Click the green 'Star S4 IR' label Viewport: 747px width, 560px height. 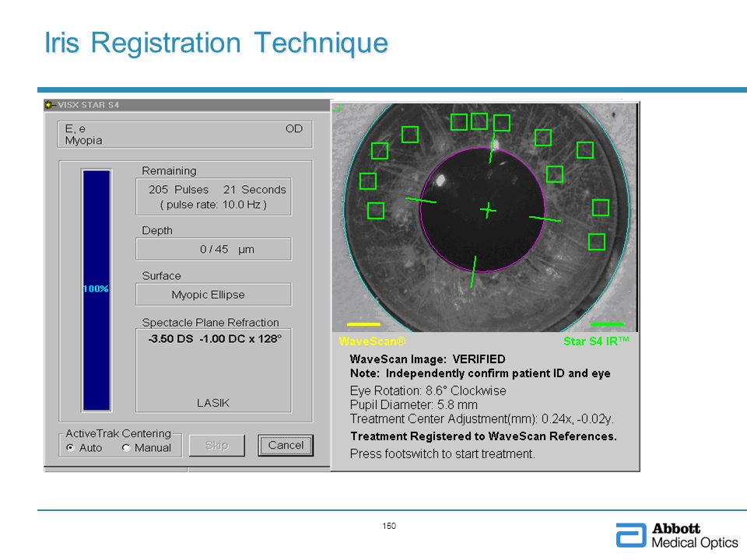pyautogui.click(x=596, y=341)
